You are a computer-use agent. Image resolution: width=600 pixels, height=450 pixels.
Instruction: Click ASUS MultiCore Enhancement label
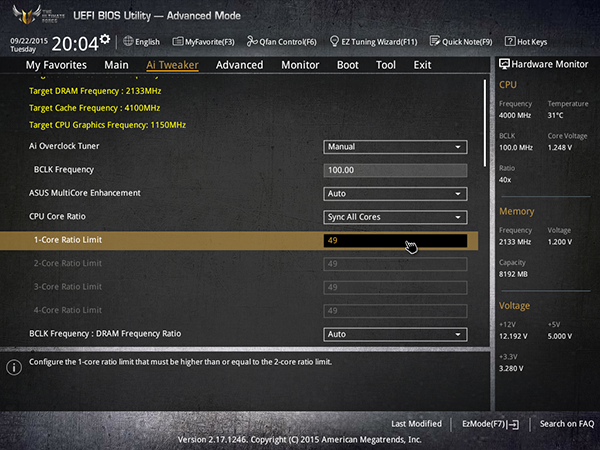pyautogui.click(x=85, y=193)
